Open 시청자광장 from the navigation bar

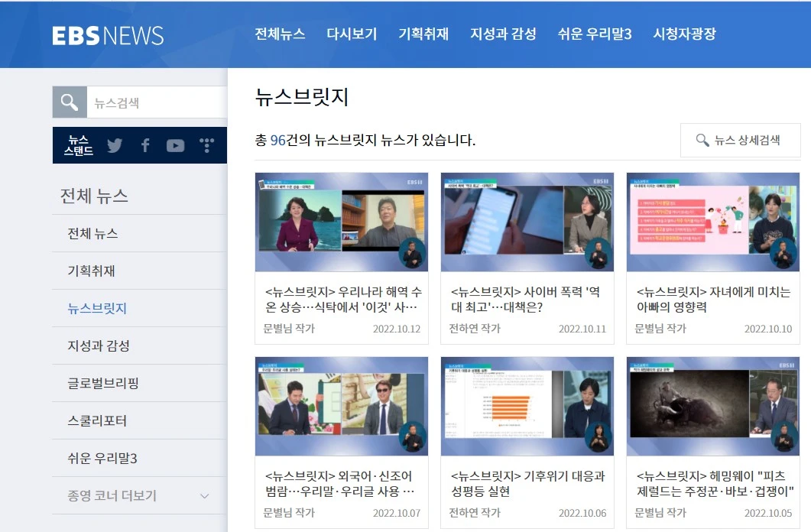point(684,34)
